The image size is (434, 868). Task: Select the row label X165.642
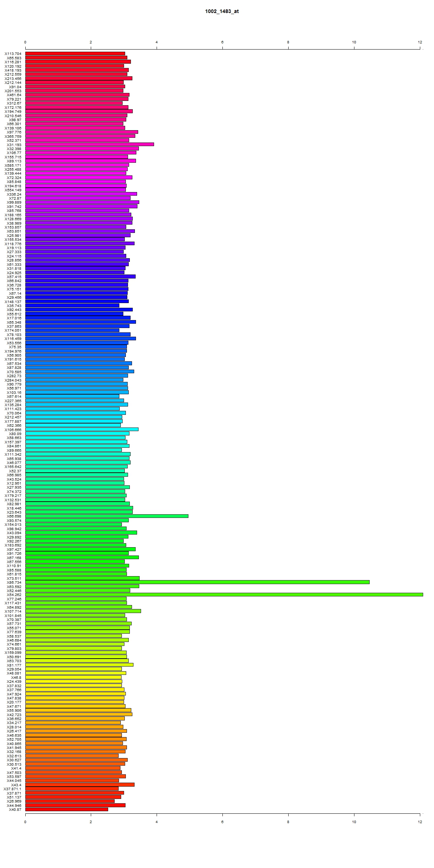(x=13, y=467)
